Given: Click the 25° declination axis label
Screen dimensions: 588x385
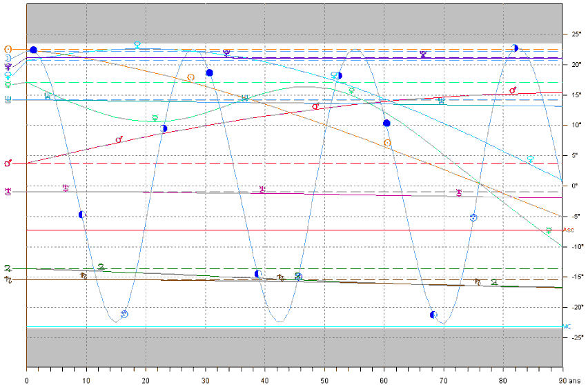Looking at the screenshot, I should click(576, 34).
